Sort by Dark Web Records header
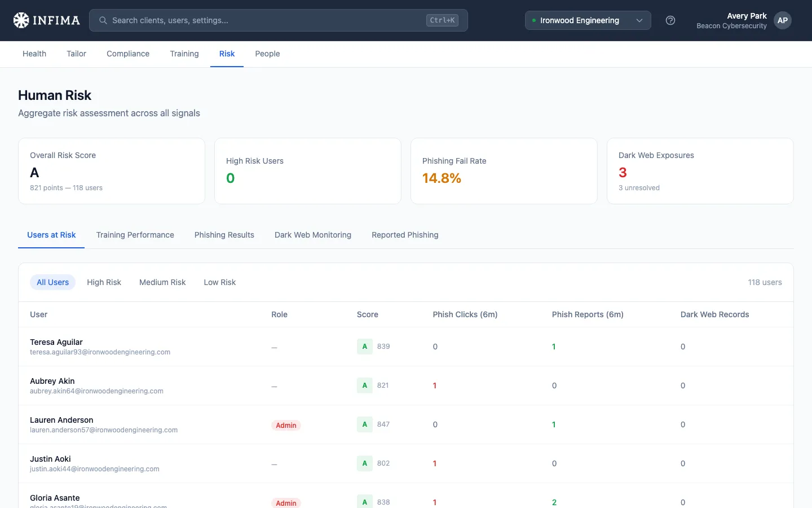This screenshot has width=812, height=508. coord(715,314)
